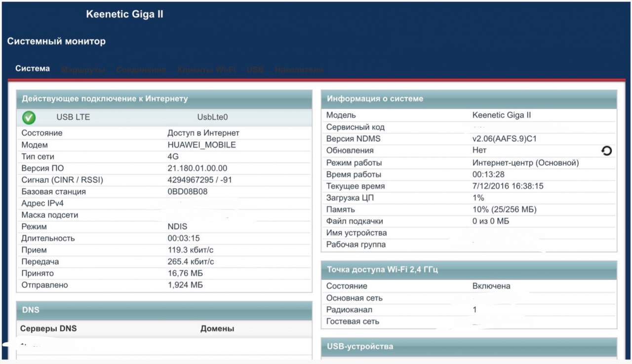Select the base station ID 0BD08B08
This screenshot has width=632, height=364.
click(188, 192)
